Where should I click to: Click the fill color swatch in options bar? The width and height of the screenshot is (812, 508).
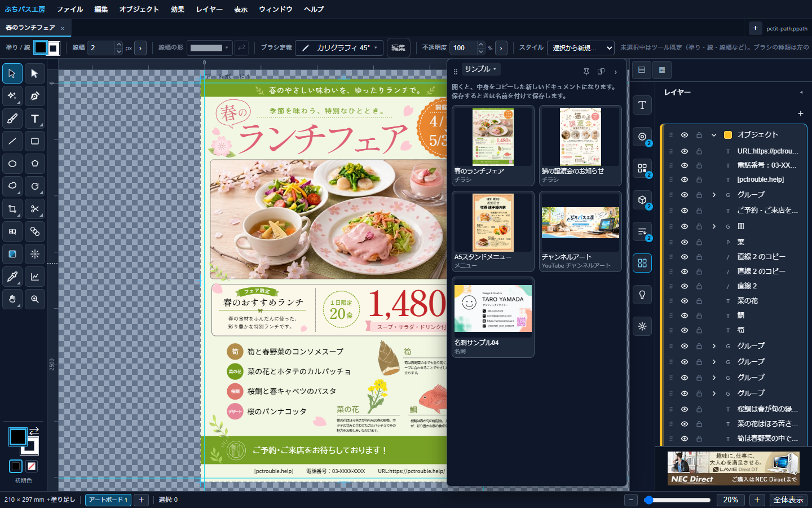(x=41, y=48)
